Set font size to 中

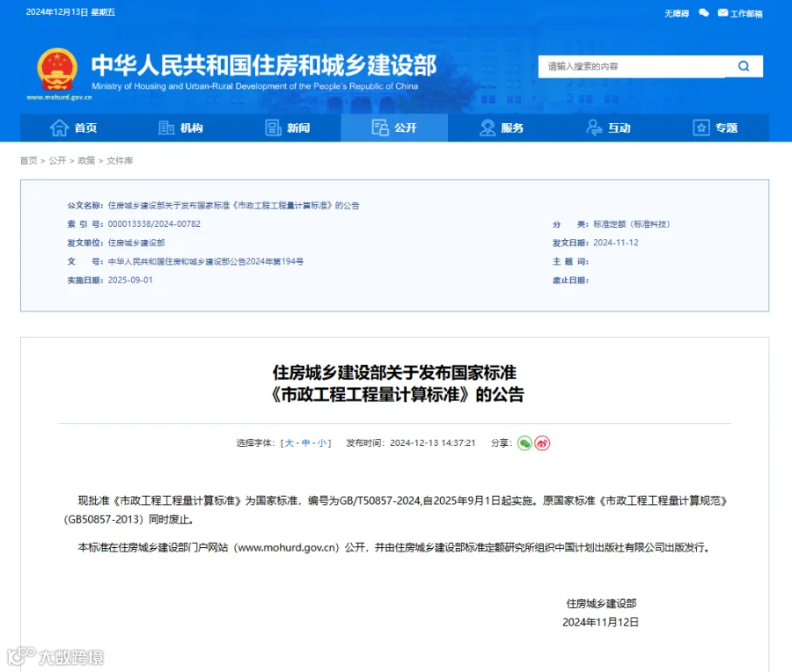tap(305, 442)
